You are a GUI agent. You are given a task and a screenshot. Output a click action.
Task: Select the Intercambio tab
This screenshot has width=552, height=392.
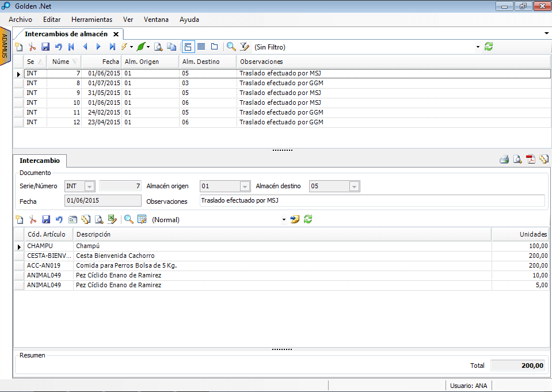(x=40, y=161)
